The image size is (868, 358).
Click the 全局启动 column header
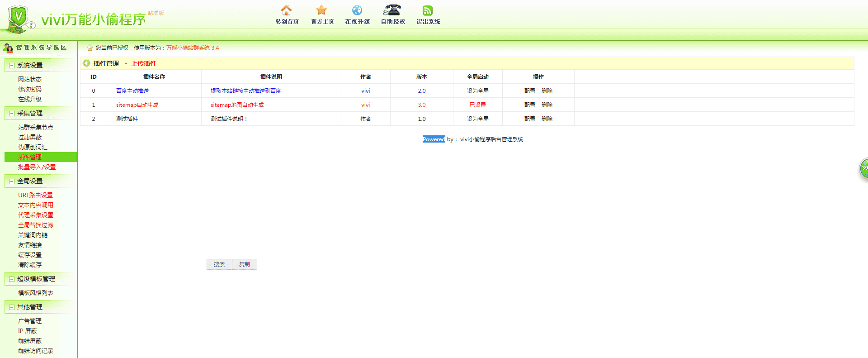coord(478,77)
